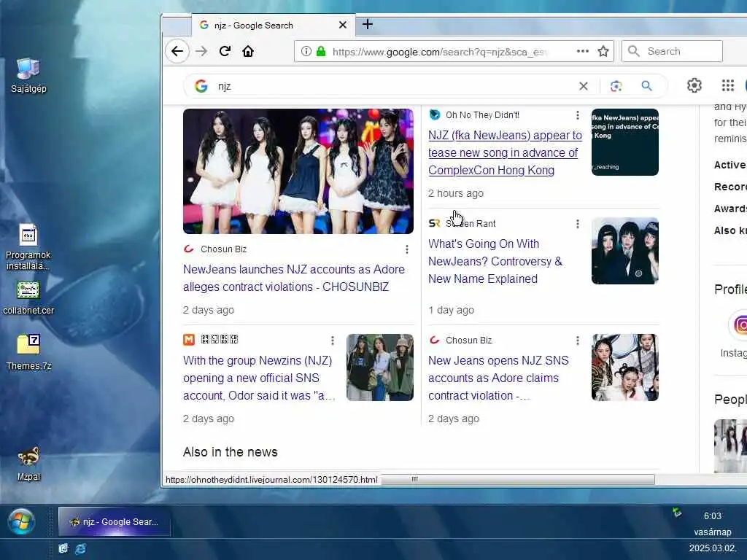This screenshot has width=747, height=560.
Task: Open options for Oh No They Didn't result
Action: (578, 115)
